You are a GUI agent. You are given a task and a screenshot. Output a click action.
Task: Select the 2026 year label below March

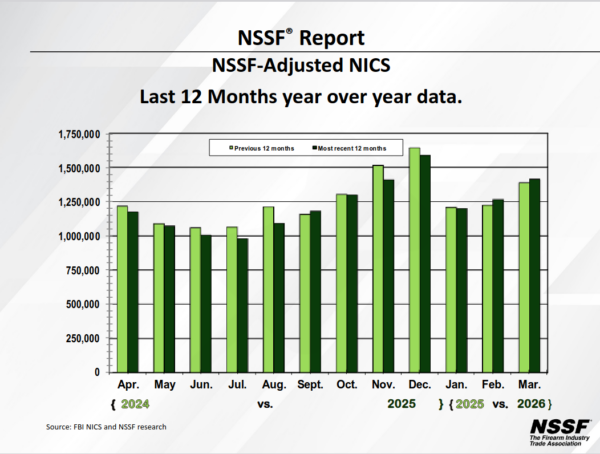(531, 406)
